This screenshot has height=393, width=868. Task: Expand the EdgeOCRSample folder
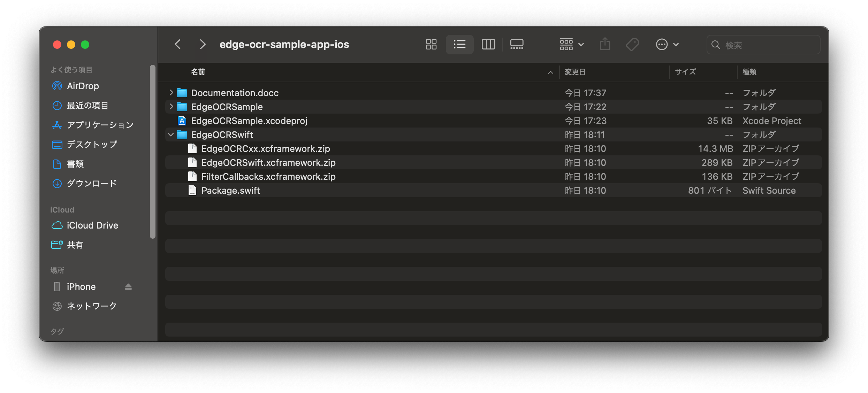point(171,107)
